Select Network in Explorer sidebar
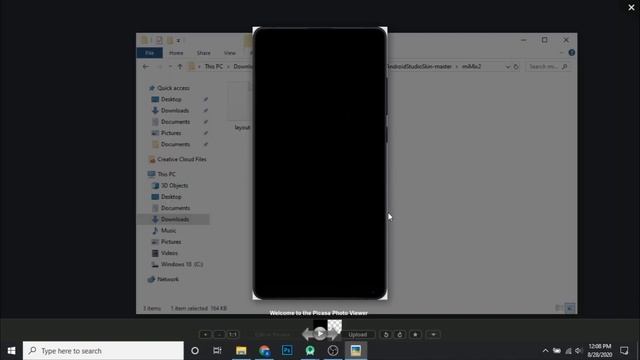 click(168, 280)
